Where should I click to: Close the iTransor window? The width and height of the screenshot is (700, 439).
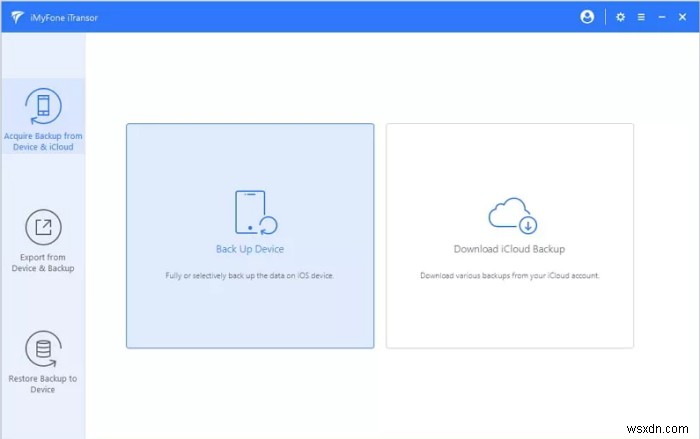682,17
